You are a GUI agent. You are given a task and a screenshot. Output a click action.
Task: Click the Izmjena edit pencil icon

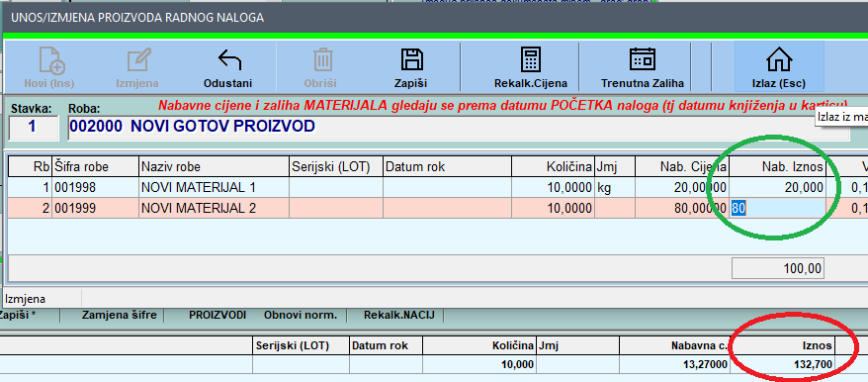[138, 60]
